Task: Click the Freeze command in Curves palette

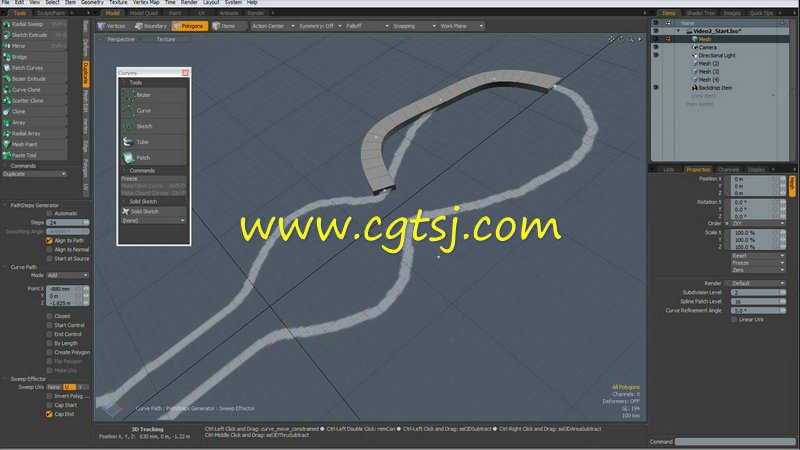Action: 154,179
